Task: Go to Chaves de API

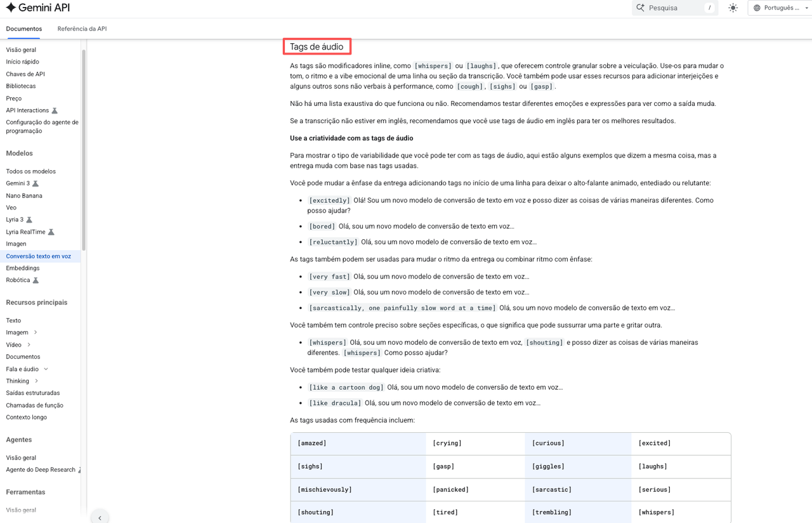Action: click(25, 74)
